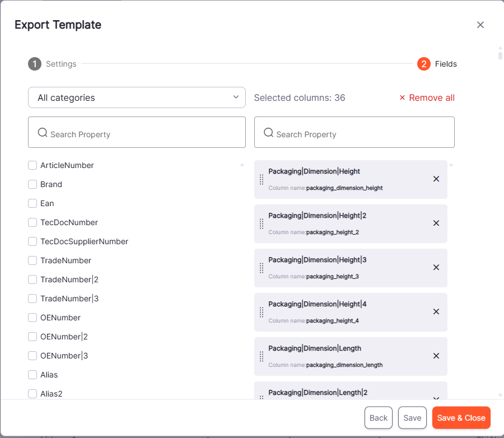Click drag handle for Packaging|Dimension|Height|3
This screenshot has width=504, height=438.
(x=262, y=268)
